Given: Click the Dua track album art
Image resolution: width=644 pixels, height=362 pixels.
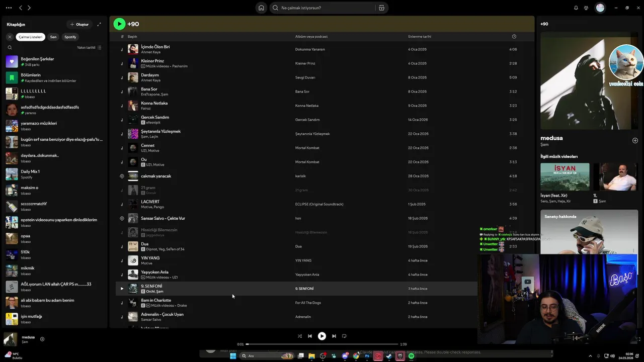Looking at the screenshot, I should pos(133,246).
